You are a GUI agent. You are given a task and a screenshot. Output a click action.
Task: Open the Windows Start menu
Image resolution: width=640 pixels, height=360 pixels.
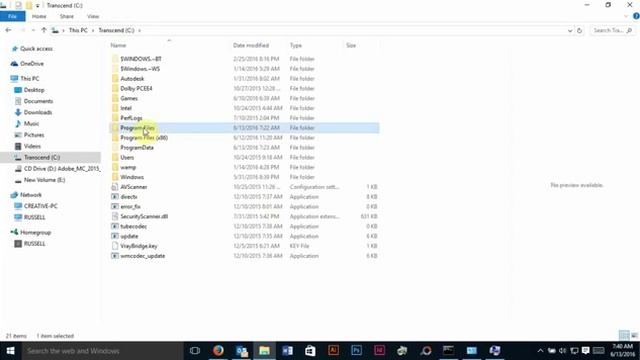point(10,351)
